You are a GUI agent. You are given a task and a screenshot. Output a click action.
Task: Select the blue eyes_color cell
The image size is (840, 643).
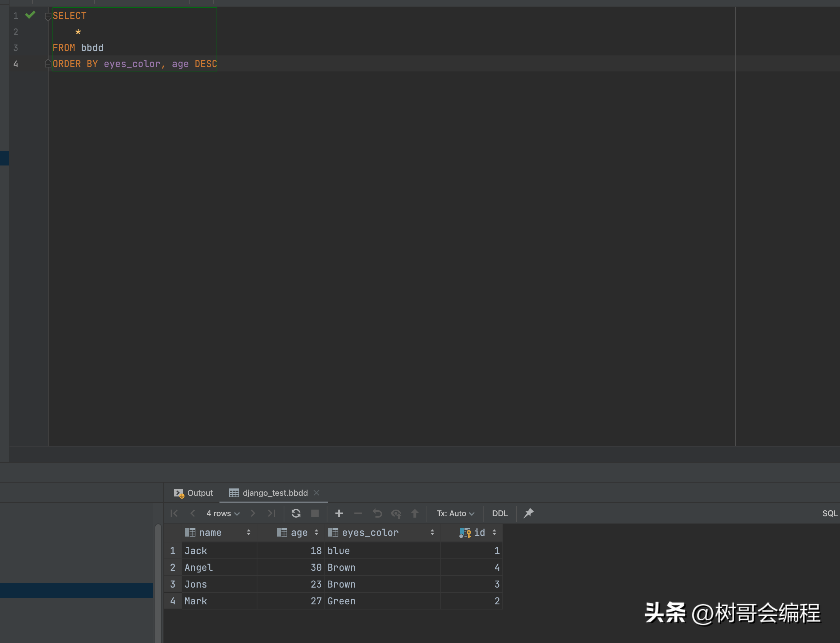383,551
